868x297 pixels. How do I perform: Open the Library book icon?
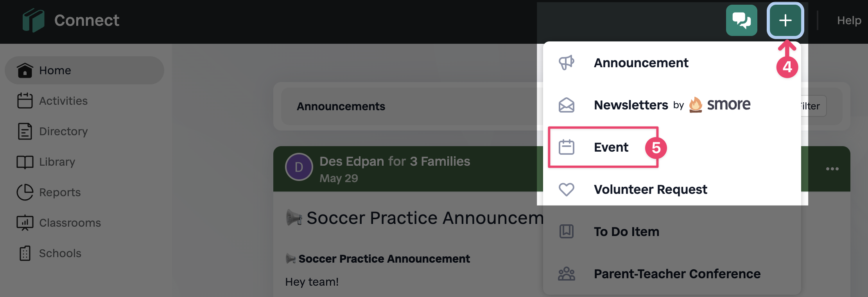click(25, 162)
